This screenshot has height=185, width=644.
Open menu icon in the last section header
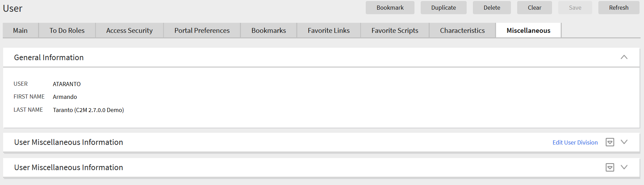click(x=610, y=167)
